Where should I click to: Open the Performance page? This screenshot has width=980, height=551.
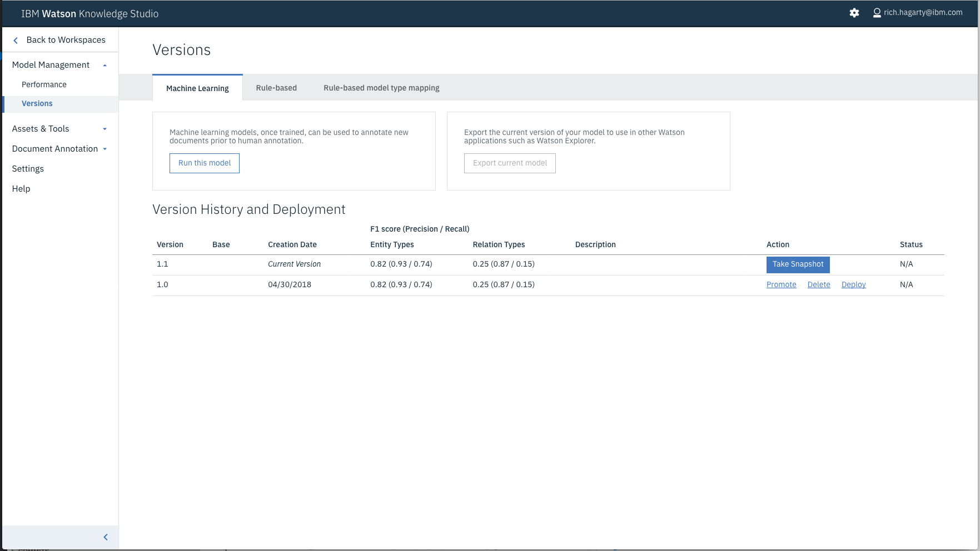[x=44, y=84]
